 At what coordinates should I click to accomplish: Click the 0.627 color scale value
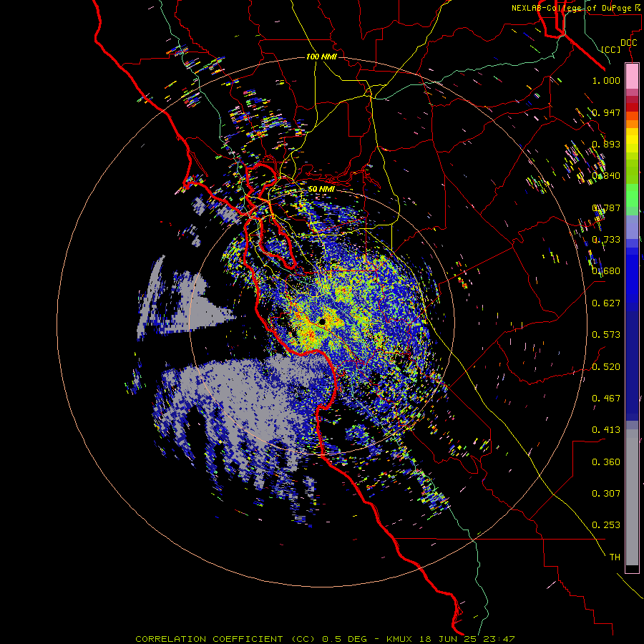(x=606, y=303)
